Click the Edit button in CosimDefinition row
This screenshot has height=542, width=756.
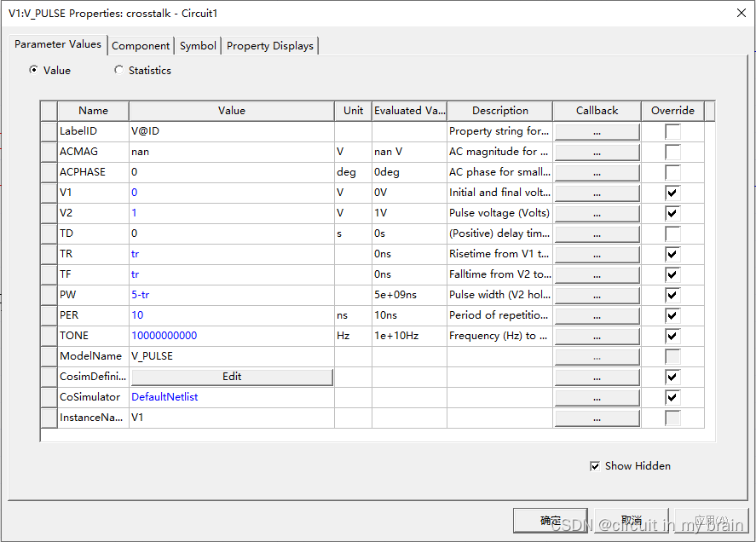(x=231, y=377)
